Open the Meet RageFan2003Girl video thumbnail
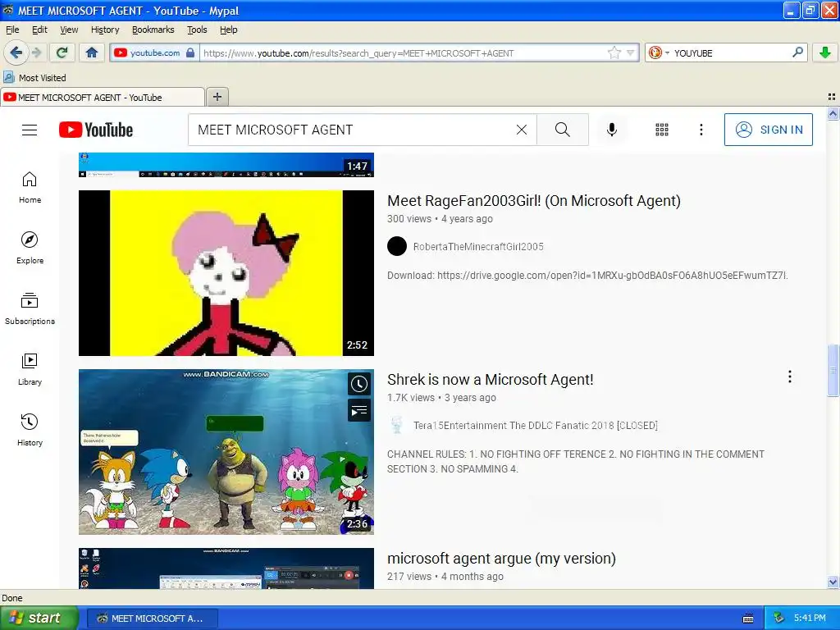This screenshot has width=840, height=630. coord(226,272)
